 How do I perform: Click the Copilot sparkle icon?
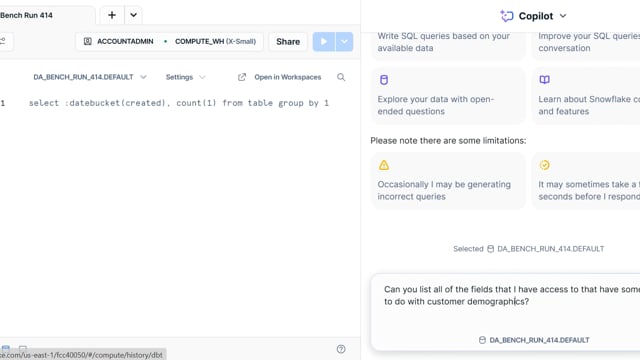click(x=507, y=16)
